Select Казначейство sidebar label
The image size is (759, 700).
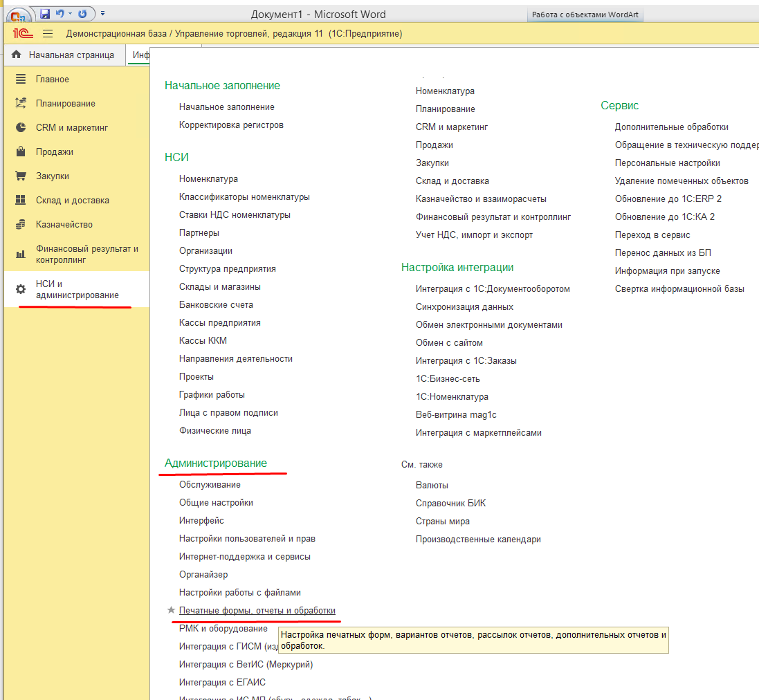pos(64,224)
